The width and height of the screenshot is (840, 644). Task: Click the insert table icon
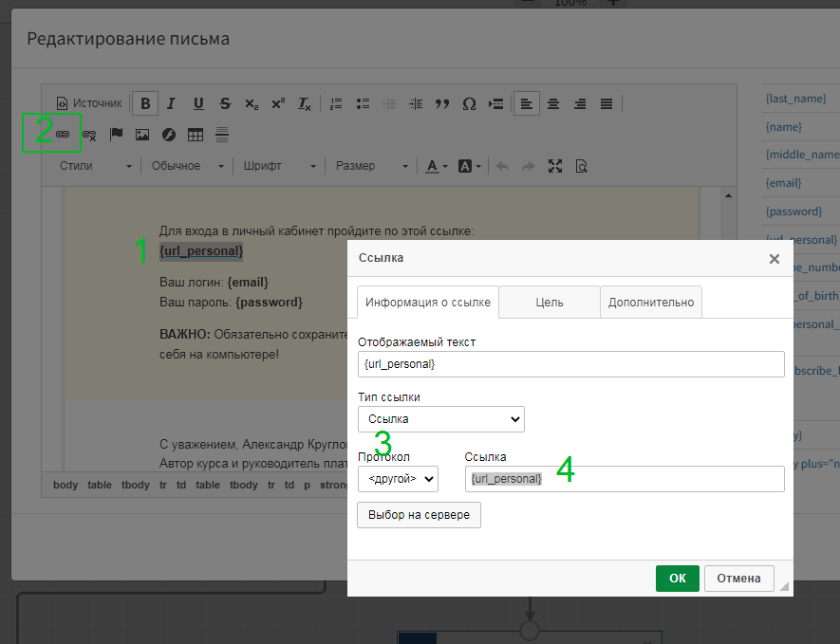tap(196, 135)
